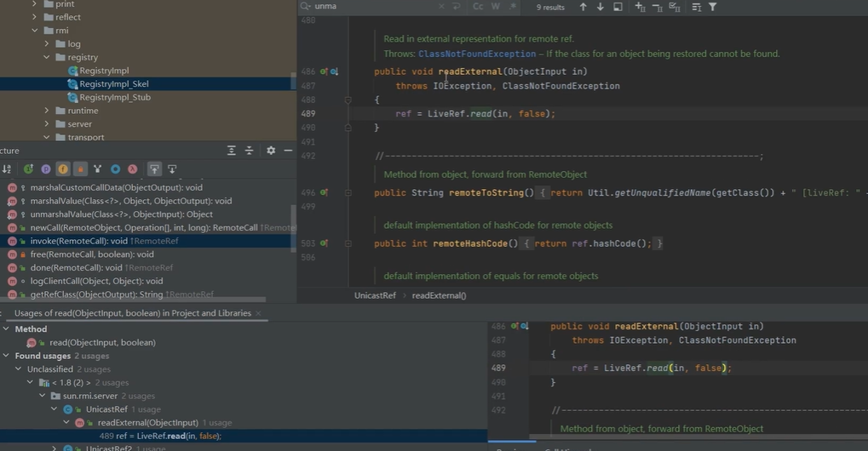Collapse the Found usages node
Image resolution: width=868 pixels, height=451 pixels.
[x=7, y=356]
